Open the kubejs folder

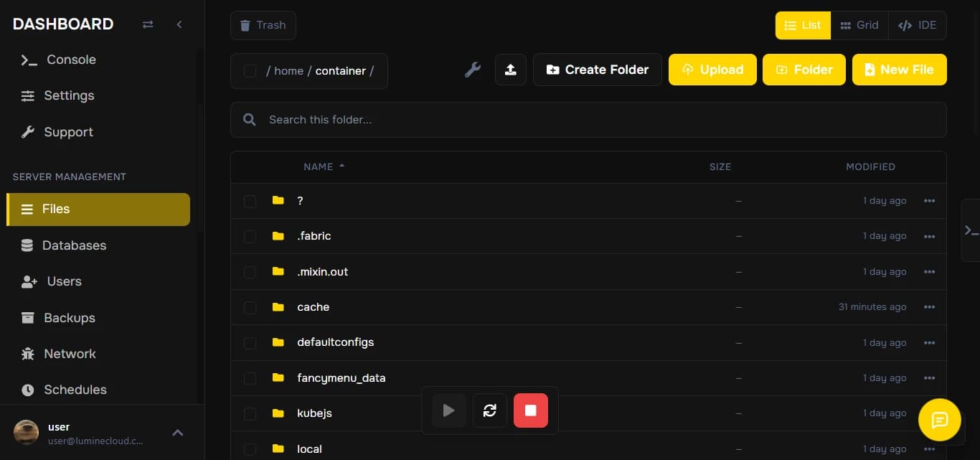[314, 413]
